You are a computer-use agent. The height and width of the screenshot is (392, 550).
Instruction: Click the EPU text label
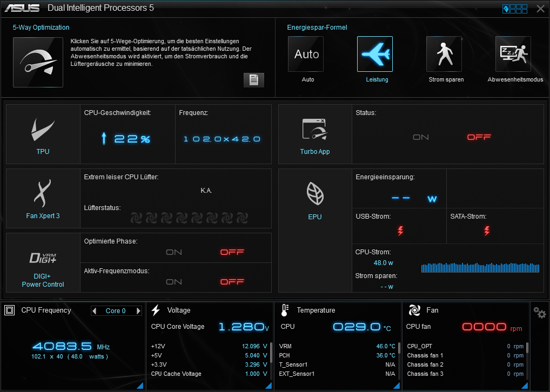coord(315,217)
